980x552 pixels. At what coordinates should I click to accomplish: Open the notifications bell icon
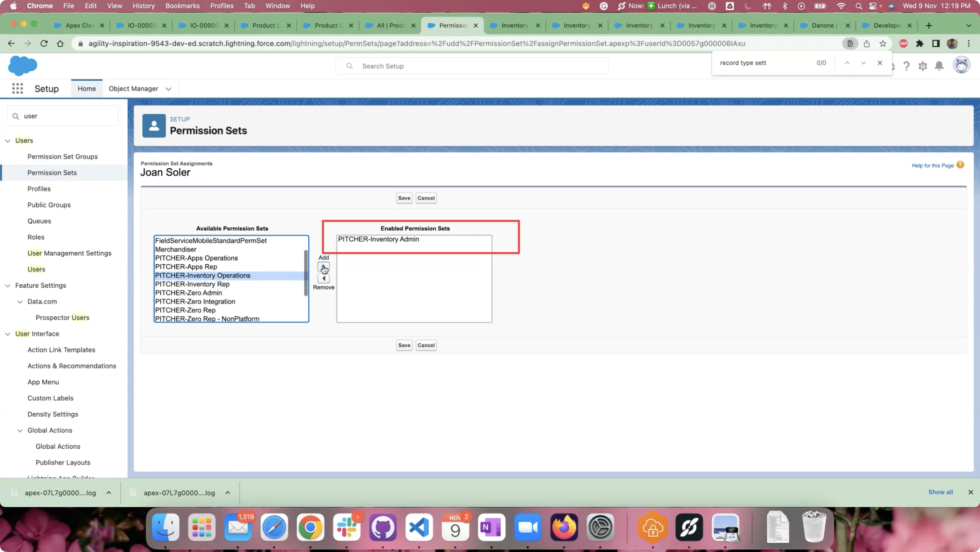[939, 66]
